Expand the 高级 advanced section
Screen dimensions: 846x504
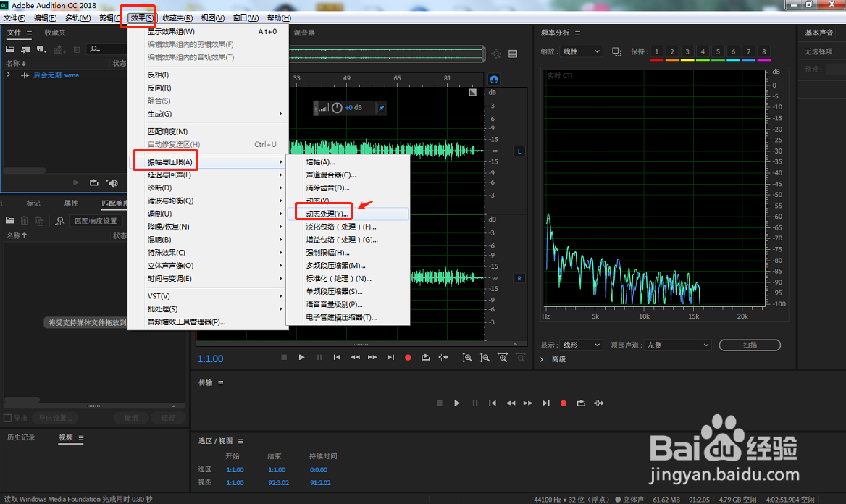(542, 359)
